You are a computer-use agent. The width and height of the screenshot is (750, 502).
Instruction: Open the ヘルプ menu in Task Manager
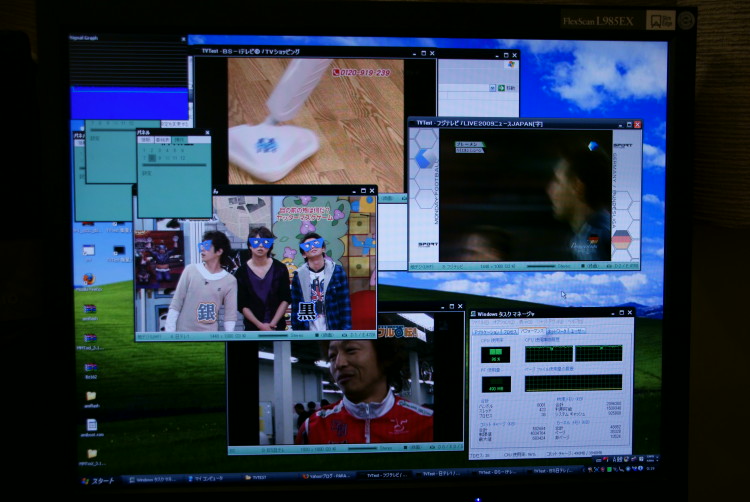574,322
